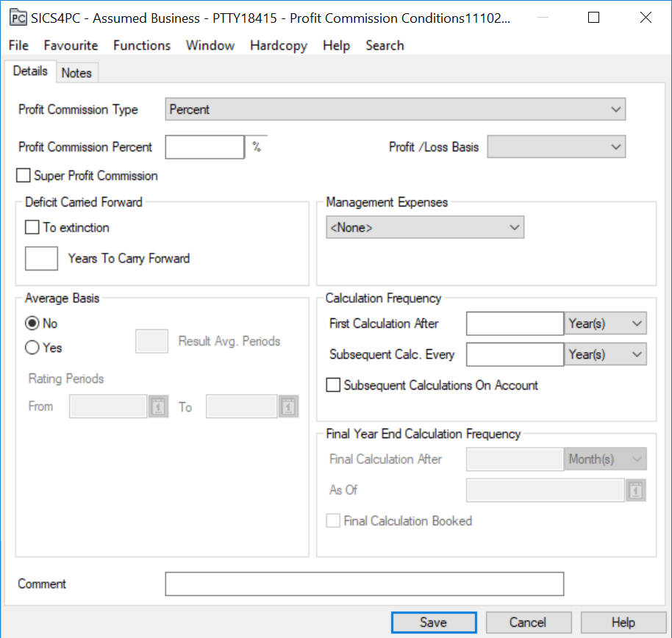Expand the Profit Commission Type dropdown
The width and height of the screenshot is (672, 638).
(x=396, y=110)
